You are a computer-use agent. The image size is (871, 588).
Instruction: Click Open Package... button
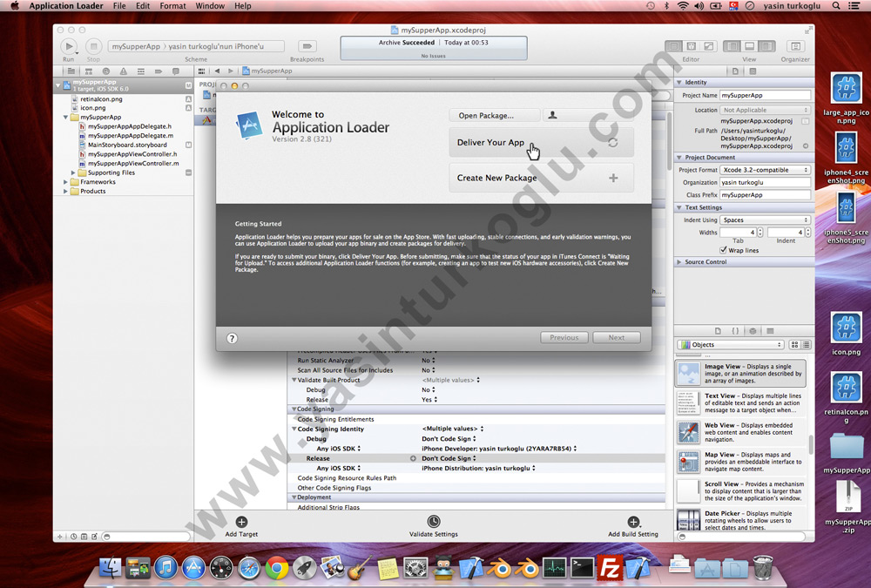click(495, 115)
